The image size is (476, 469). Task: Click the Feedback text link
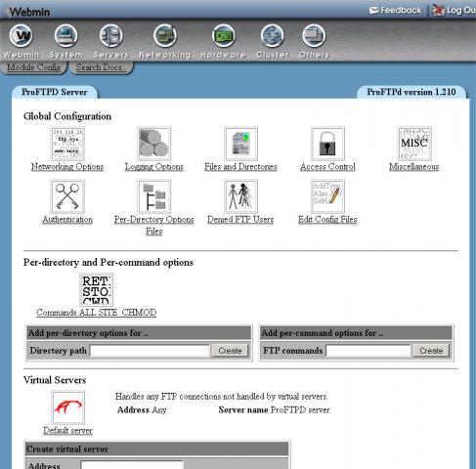coord(401,10)
